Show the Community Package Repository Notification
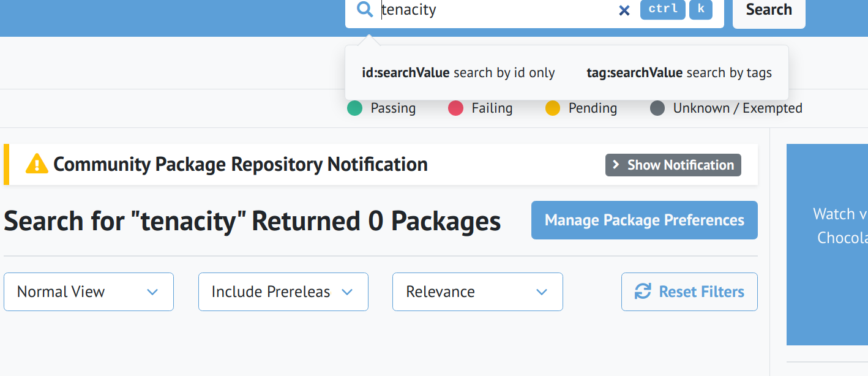Screen dimensions: 868x376 click(x=673, y=165)
